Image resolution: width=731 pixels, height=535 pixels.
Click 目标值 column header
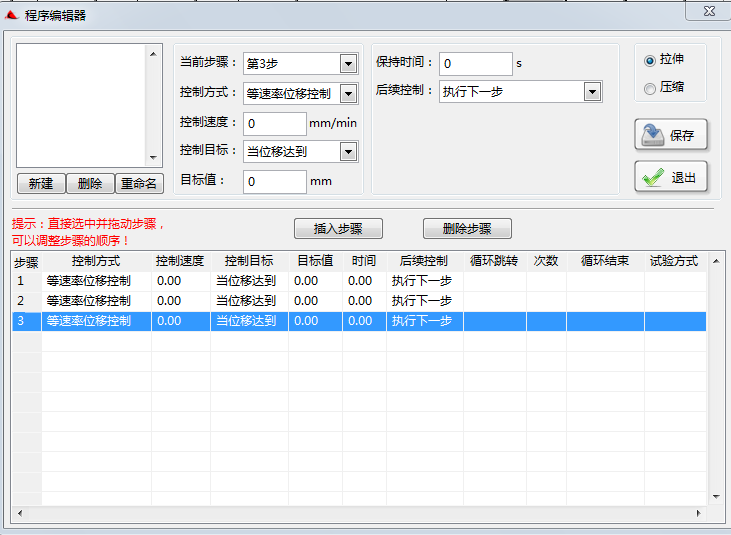[x=316, y=261]
